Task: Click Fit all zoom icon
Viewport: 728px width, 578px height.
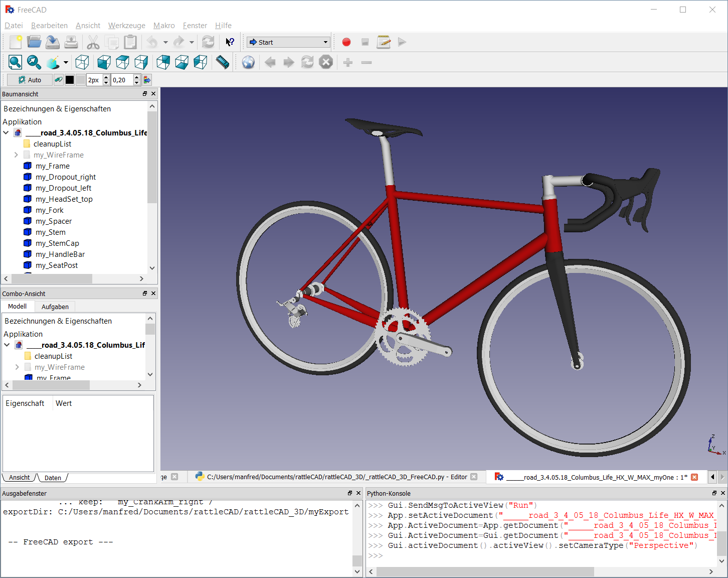Action: click(16, 62)
